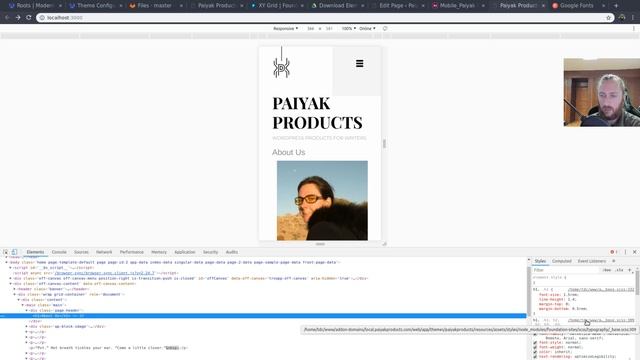
Task: Collapse the div class content node
Action: click(18, 300)
